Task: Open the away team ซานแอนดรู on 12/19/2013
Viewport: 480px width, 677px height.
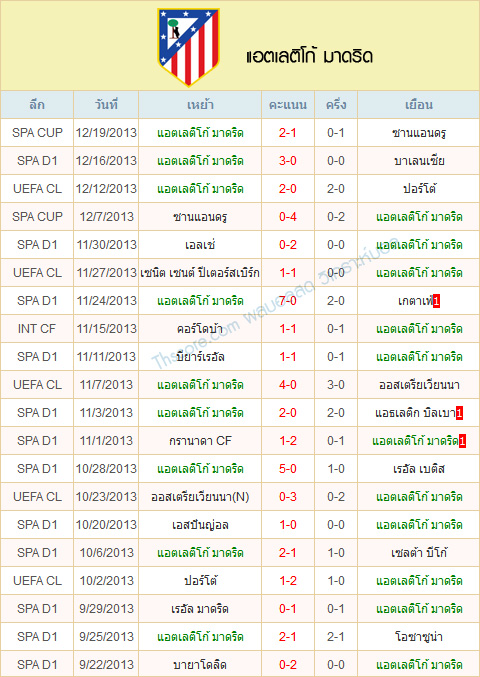Action: click(419, 133)
